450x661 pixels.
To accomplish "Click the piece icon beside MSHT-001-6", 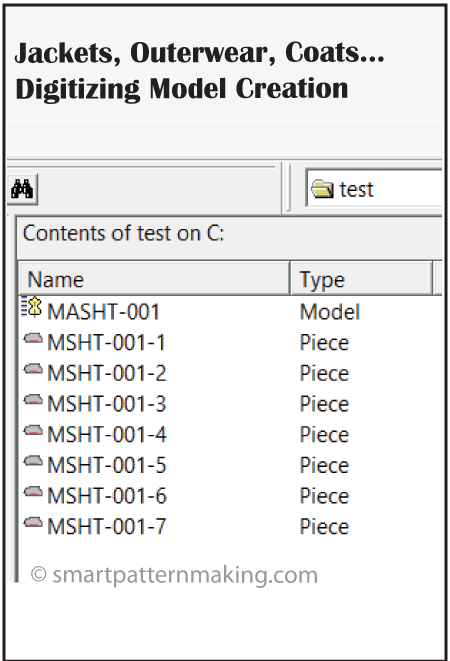I will pyautogui.click(x=33, y=492).
